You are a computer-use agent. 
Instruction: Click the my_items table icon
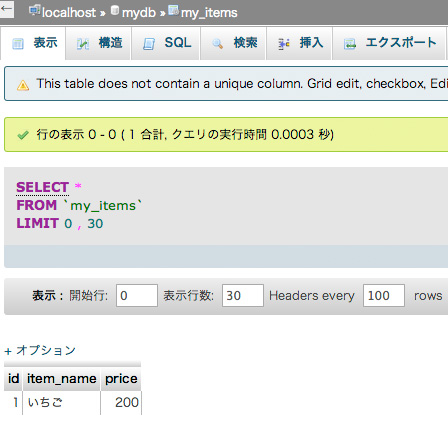[x=173, y=10]
